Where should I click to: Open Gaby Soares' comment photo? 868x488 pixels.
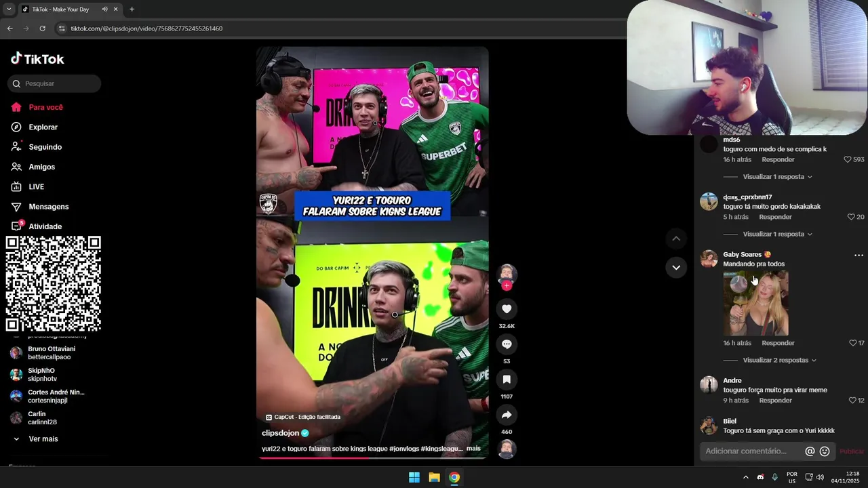coord(755,304)
